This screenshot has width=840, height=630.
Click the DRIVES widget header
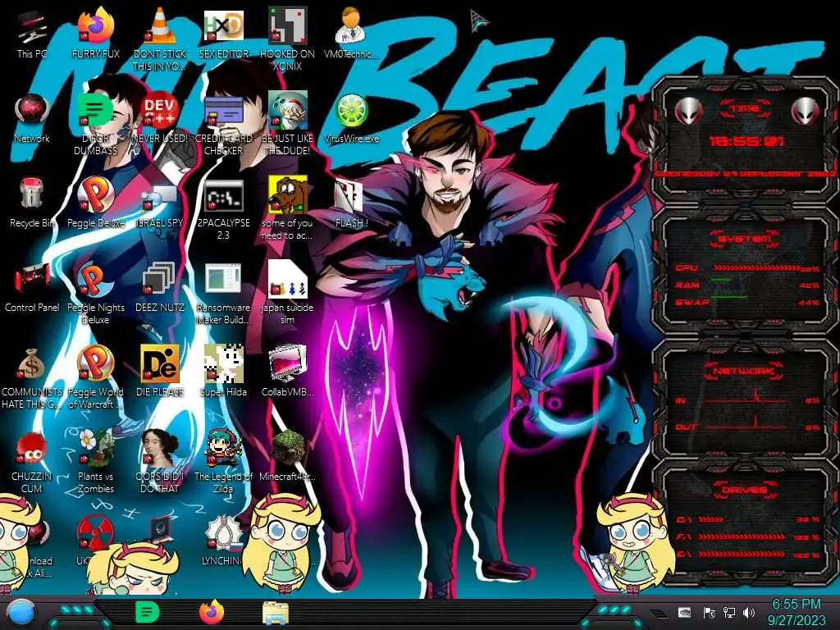(x=743, y=490)
